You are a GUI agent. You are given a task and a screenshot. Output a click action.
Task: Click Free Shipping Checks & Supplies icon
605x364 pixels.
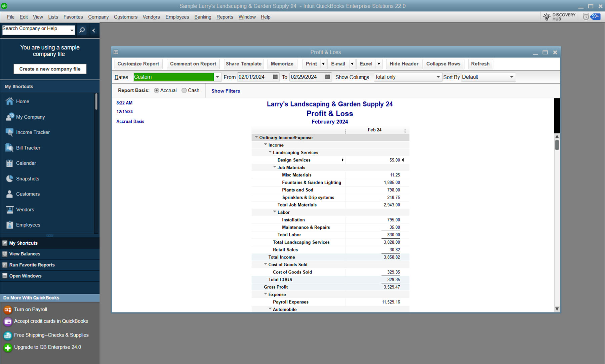click(x=8, y=335)
